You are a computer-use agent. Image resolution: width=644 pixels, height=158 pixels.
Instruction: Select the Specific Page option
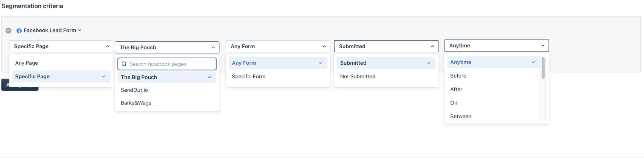(61, 76)
